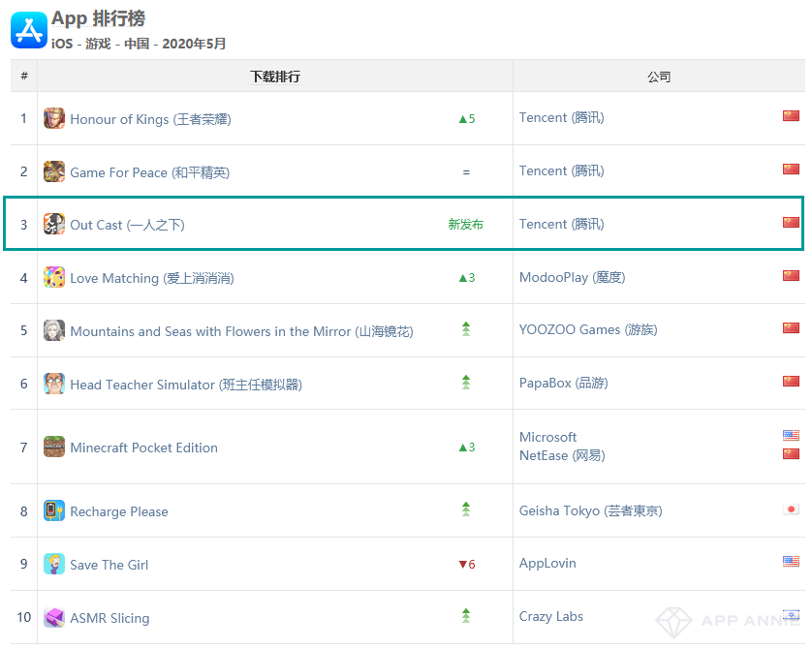Click the Japan flag beside Geisha Tokyo
This screenshot has height=648, width=812.
coord(791,509)
